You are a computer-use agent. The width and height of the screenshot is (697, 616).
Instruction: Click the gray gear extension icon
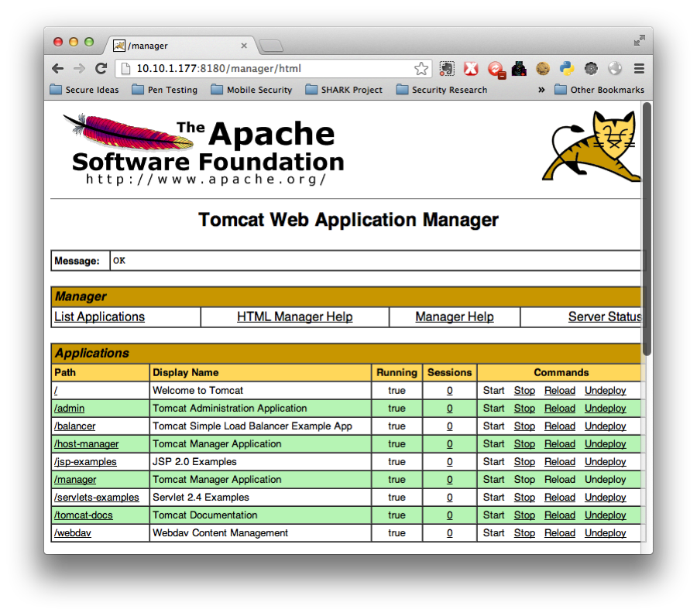point(591,68)
